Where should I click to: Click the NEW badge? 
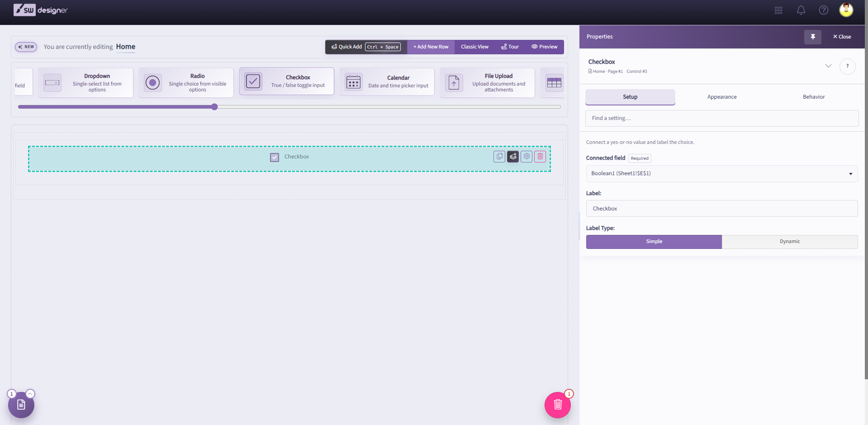(26, 47)
